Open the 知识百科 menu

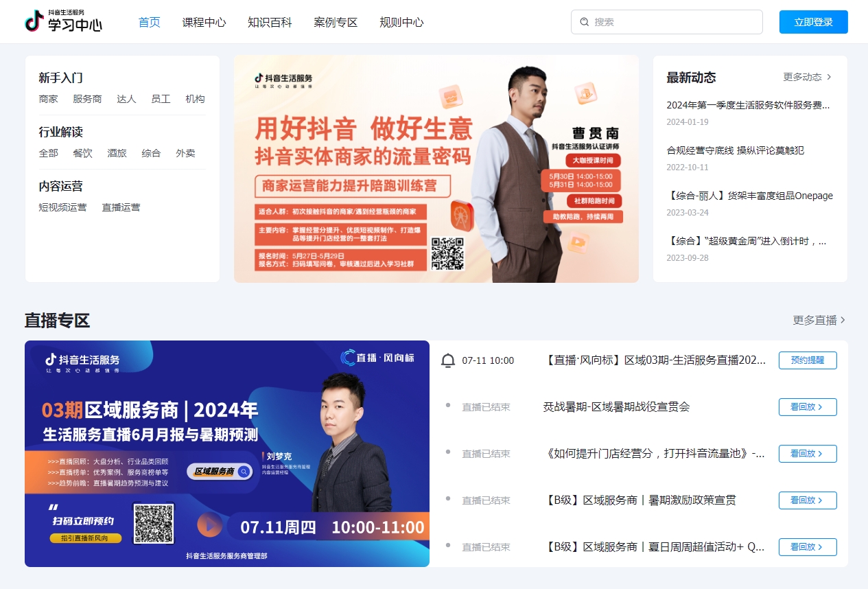(270, 22)
